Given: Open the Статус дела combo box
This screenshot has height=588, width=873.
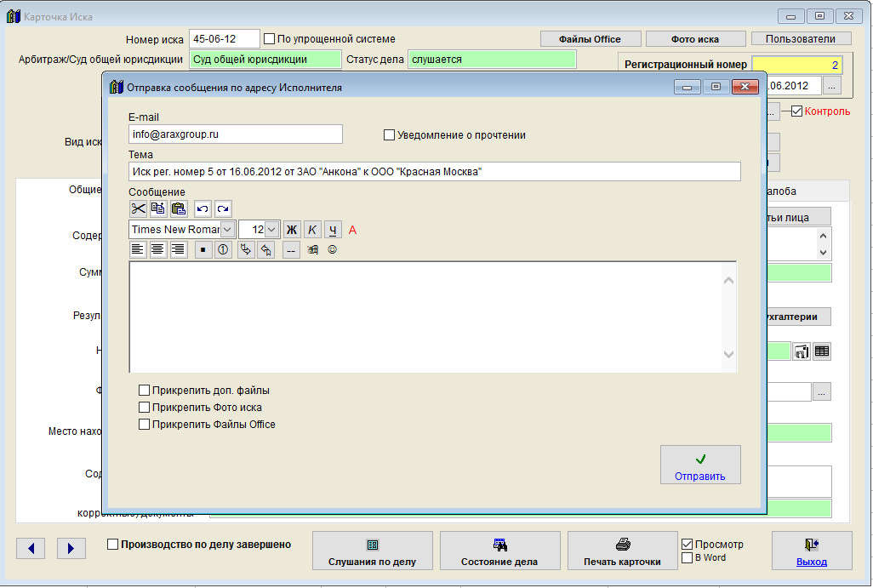Looking at the screenshot, I should coord(491,60).
